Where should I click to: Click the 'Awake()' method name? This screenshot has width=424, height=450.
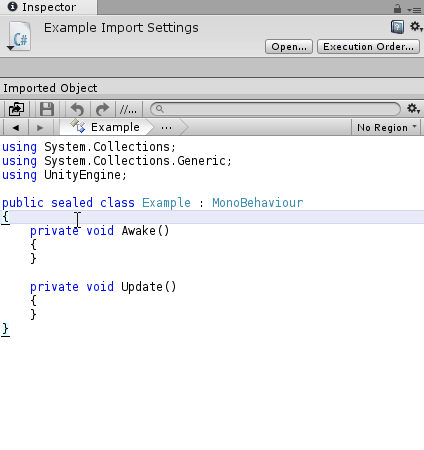145,231
